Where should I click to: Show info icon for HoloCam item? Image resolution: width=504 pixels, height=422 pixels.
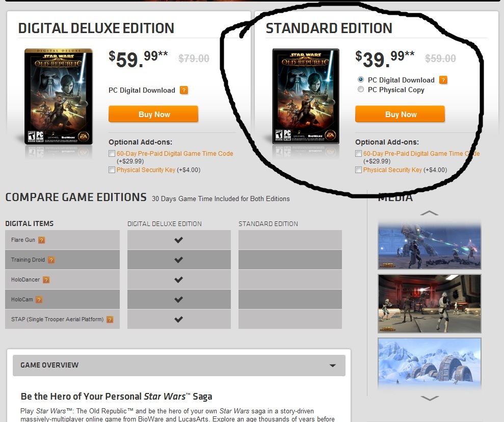(39, 300)
